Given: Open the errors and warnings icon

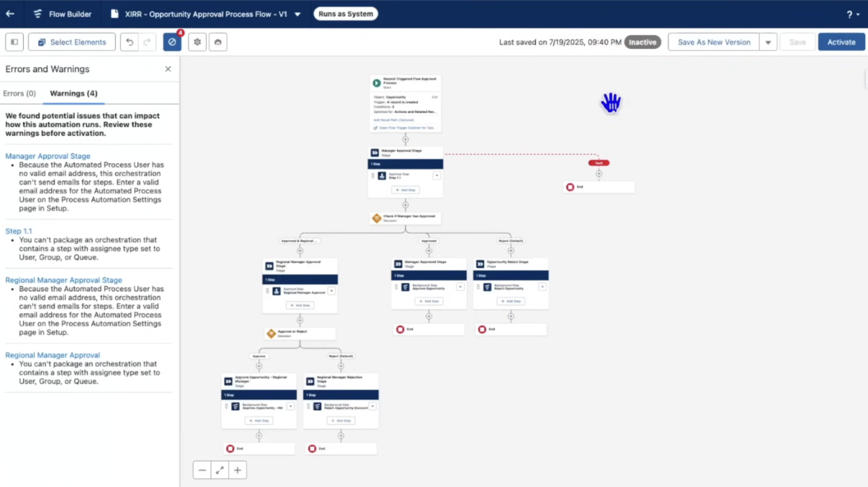Looking at the screenshot, I should 172,42.
